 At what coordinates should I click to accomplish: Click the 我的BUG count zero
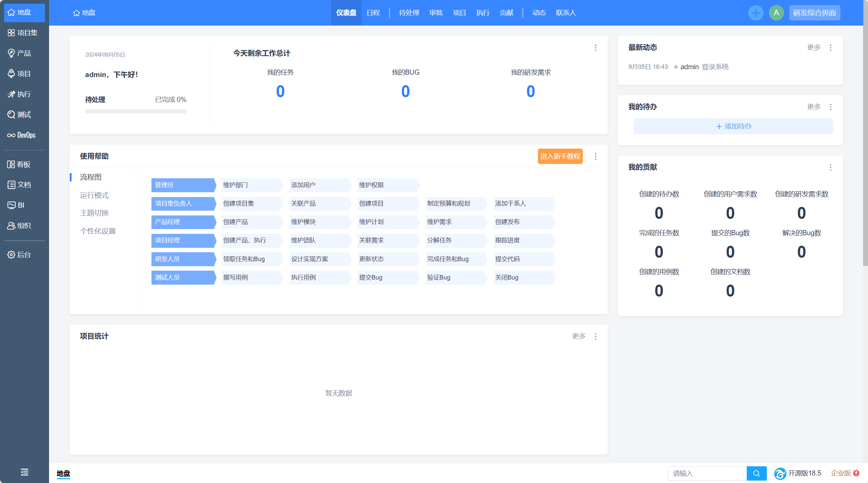click(405, 91)
